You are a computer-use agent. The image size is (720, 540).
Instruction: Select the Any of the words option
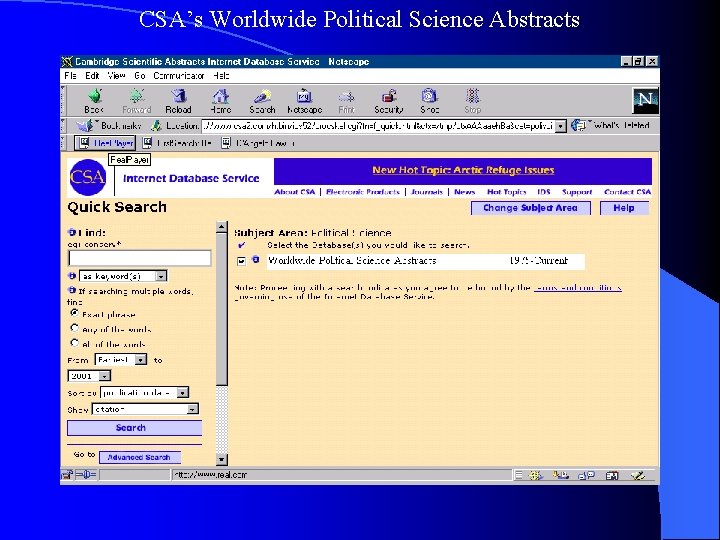point(74,328)
